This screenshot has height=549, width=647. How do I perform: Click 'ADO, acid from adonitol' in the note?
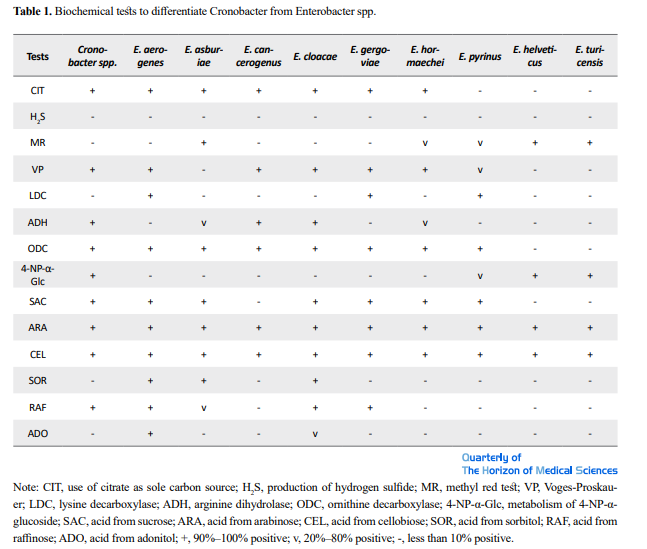(x=120, y=538)
